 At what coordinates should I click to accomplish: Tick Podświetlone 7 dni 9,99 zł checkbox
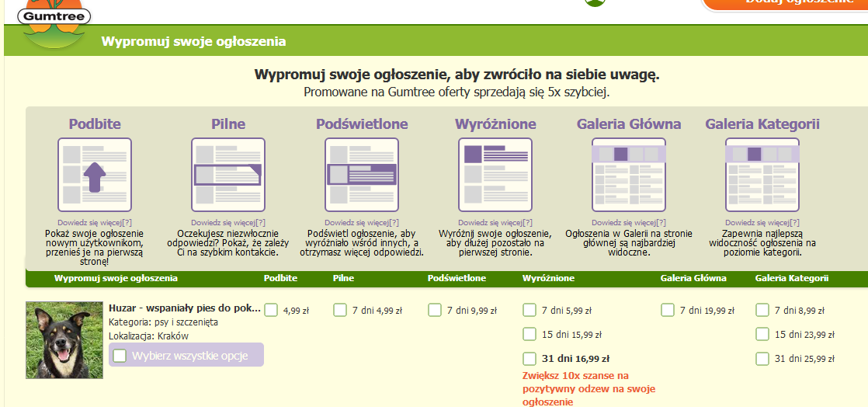point(435,310)
